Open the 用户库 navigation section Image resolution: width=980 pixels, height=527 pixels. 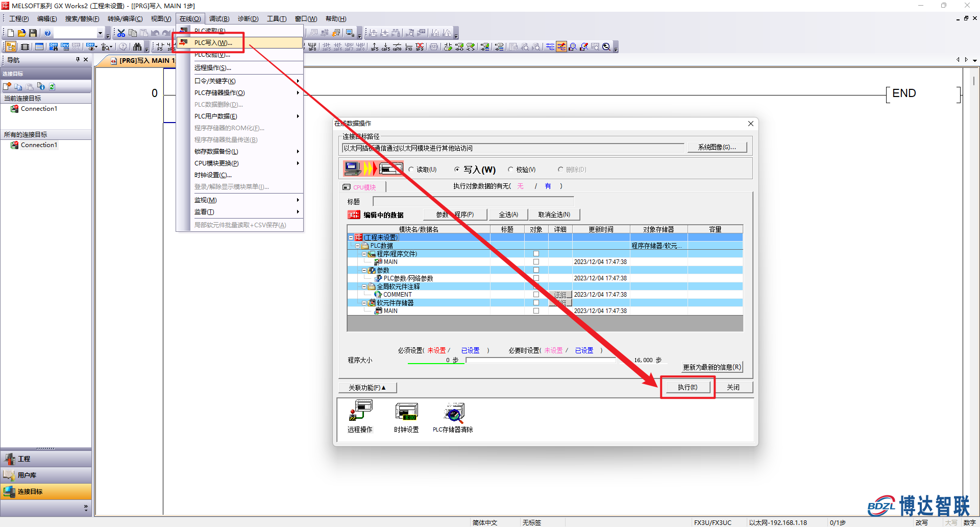(x=46, y=475)
